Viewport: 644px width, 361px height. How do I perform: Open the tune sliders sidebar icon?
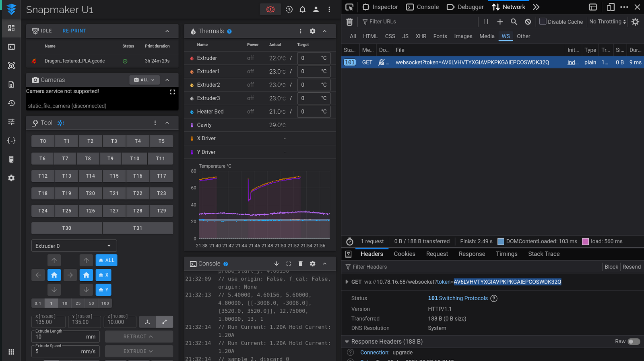11,122
